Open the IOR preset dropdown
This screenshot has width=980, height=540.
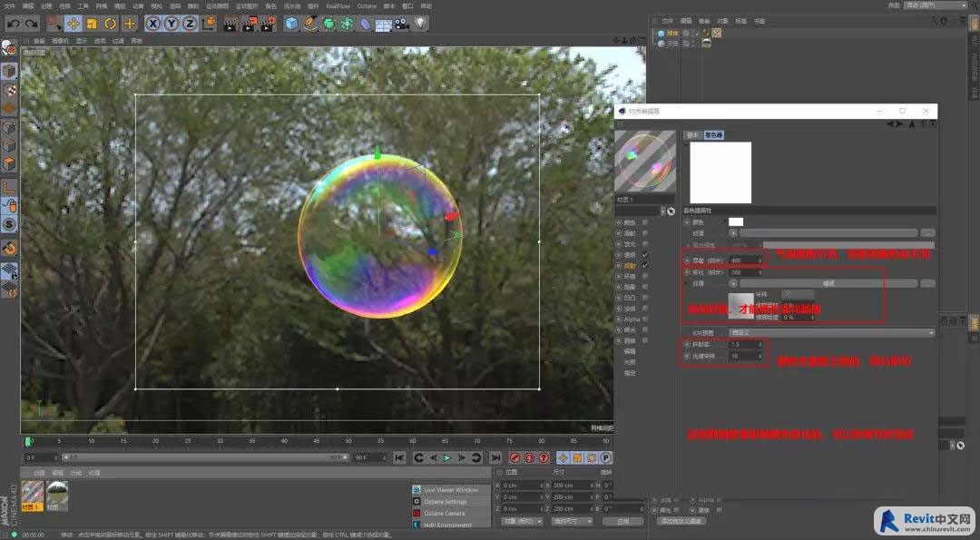pos(832,333)
